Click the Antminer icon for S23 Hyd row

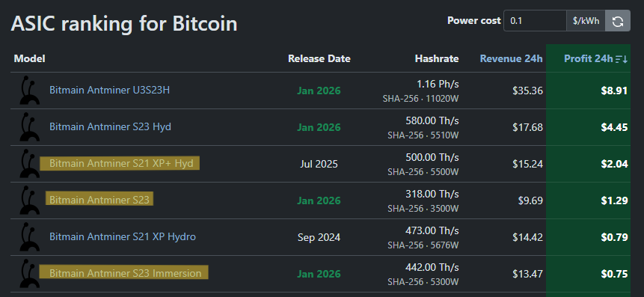30,127
